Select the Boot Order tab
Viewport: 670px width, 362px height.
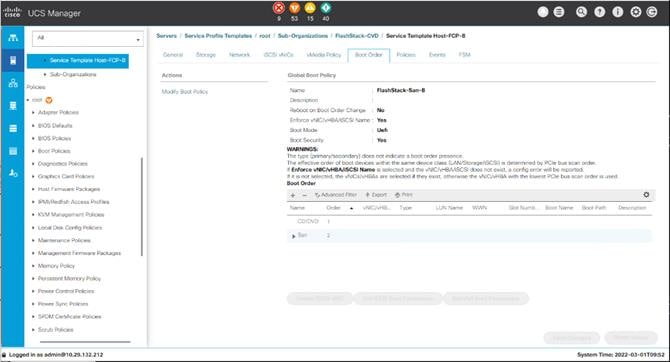point(369,55)
